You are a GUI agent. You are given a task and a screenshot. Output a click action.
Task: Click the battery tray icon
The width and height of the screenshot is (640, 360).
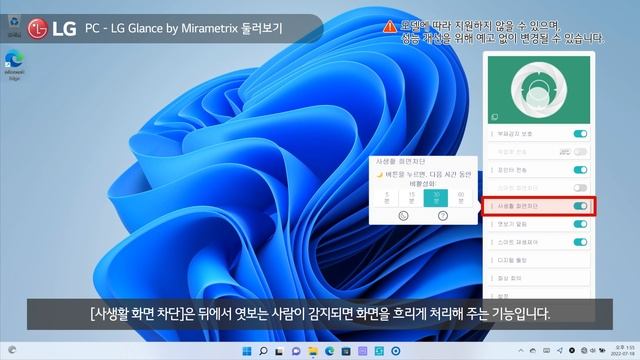pos(602,351)
